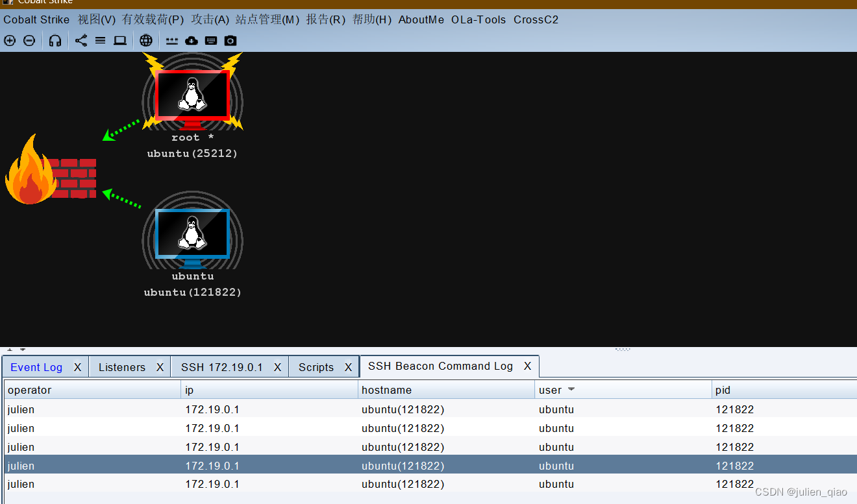Open the CrossC2 menu
Viewport: 857px width, 504px height.
536,19
